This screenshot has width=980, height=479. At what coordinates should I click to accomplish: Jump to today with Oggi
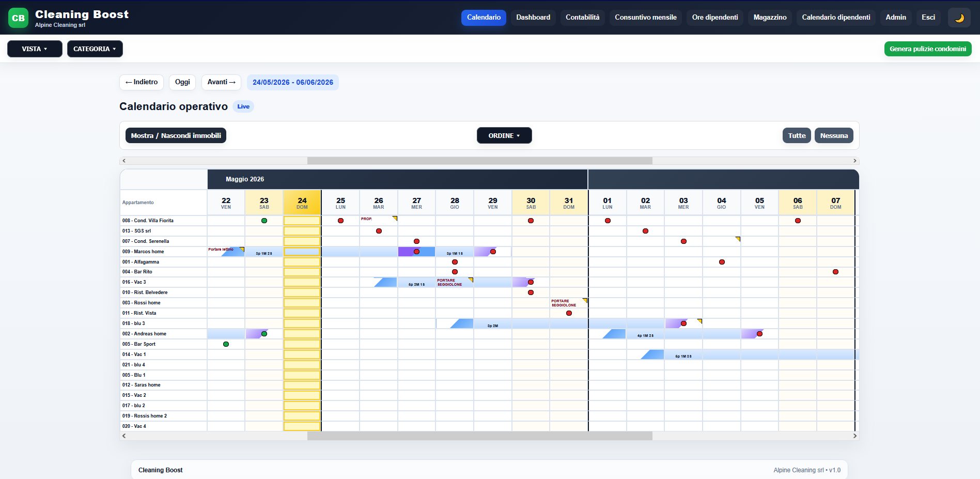[x=182, y=82]
